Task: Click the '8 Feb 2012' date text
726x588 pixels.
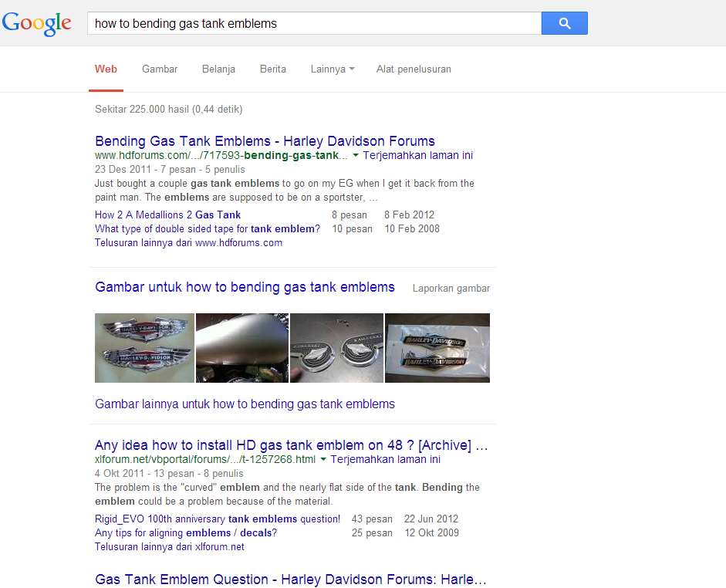Action: (410, 215)
